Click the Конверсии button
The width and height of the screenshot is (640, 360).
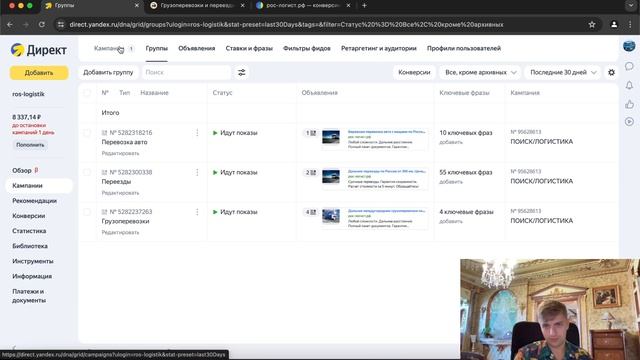coord(414,72)
